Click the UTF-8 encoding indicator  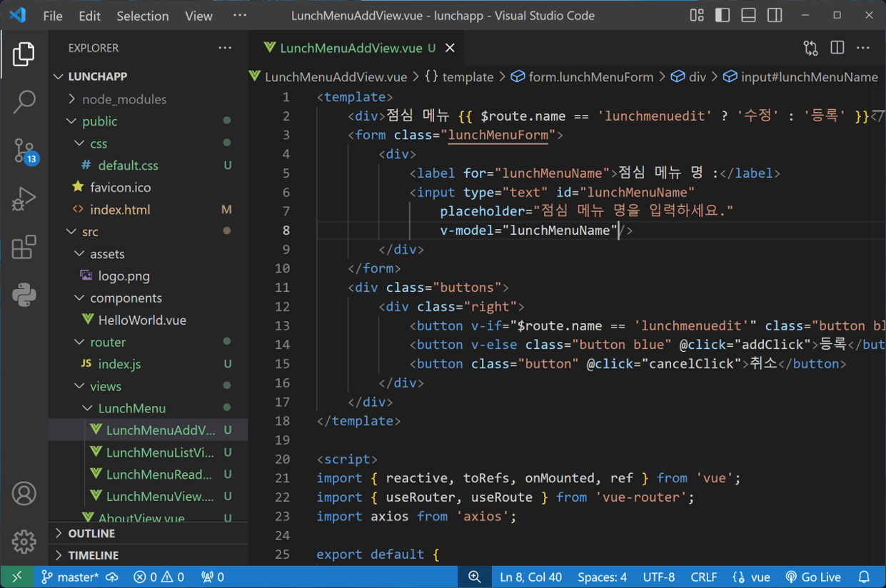tap(658, 577)
